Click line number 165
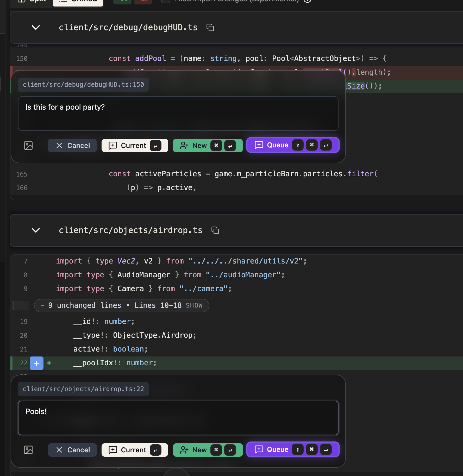This screenshot has height=476, width=463. click(22, 174)
